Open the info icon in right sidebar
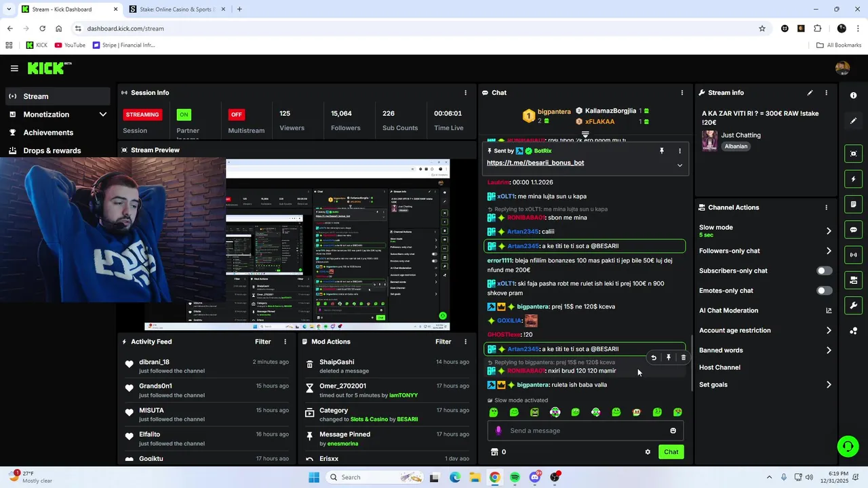Viewport: 868px width, 488px height. [853, 96]
